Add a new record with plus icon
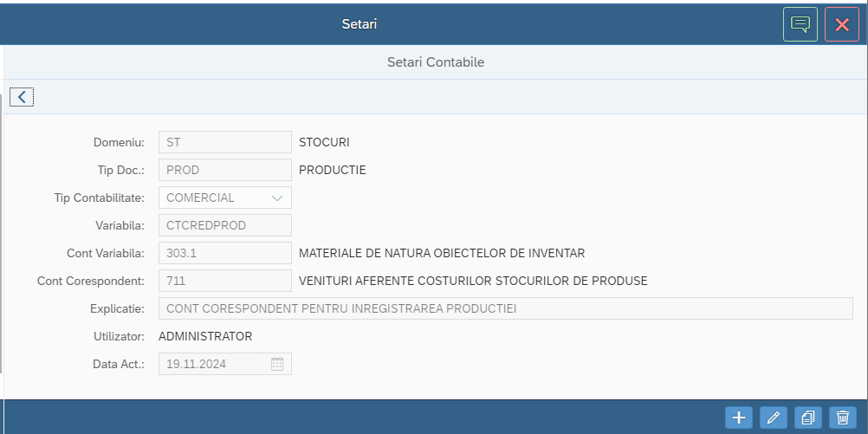 pyautogui.click(x=738, y=417)
